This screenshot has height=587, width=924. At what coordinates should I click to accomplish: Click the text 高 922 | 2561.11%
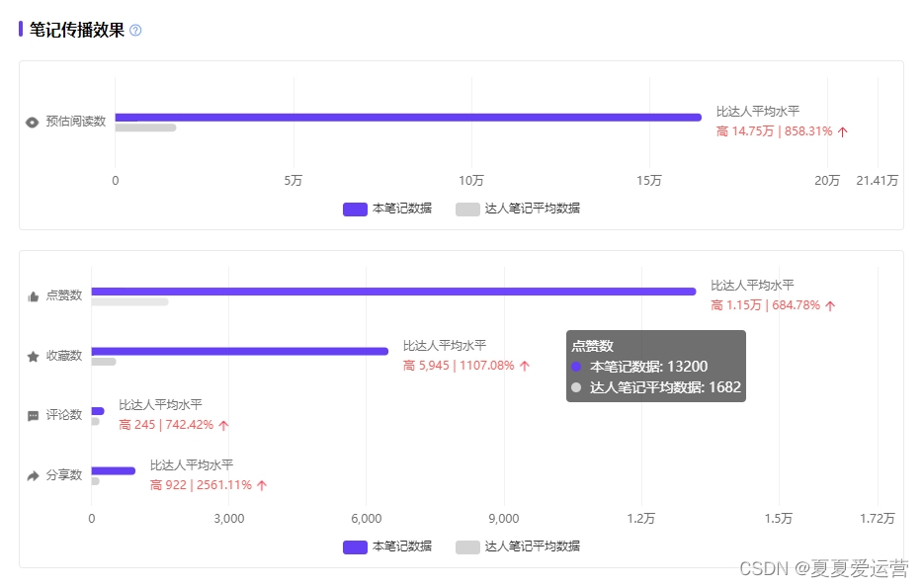pos(201,485)
